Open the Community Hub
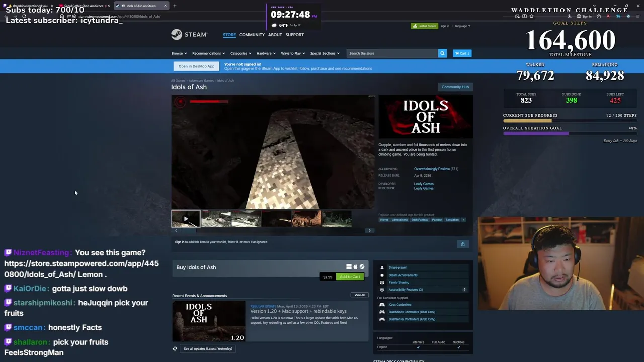Viewport: 644px width, 362px height. point(455,87)
